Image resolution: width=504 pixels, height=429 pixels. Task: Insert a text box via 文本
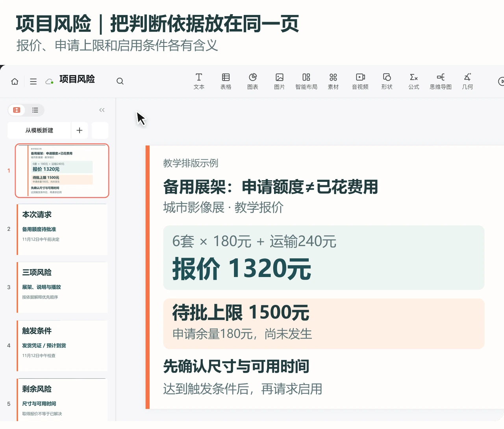click(x=199, y=81)
